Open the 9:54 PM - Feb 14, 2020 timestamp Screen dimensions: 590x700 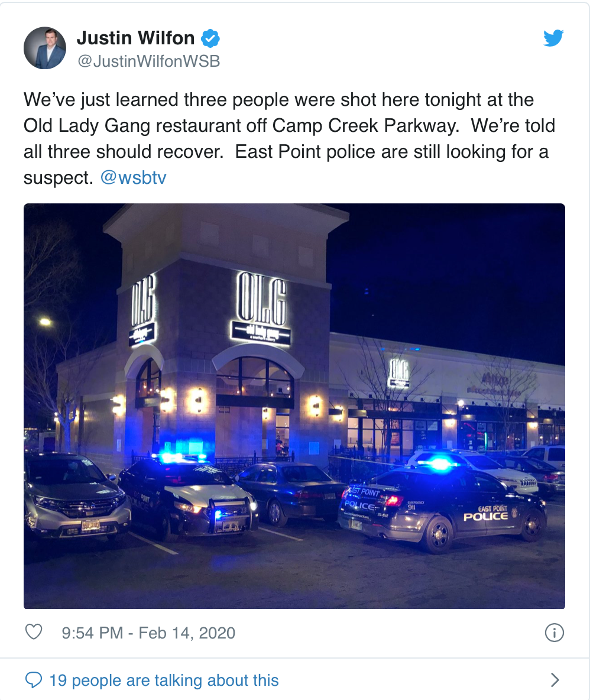(148, 633)
